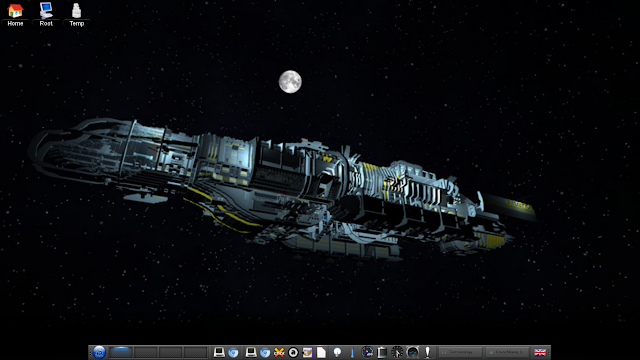Viewport: 640px width, 360px height.
Task: Open the blank document icon in shelf
Action: [x=322, y=352]
